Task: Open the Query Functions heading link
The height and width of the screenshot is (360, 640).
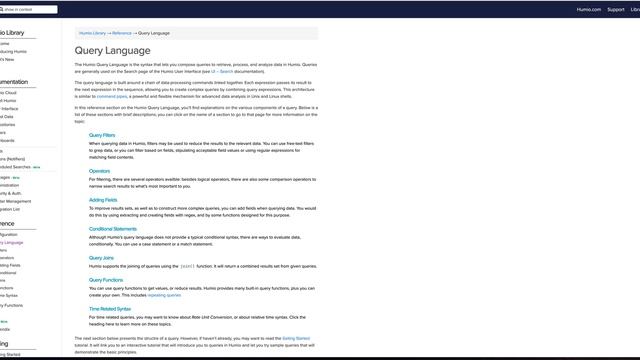Action: [106, 280]
